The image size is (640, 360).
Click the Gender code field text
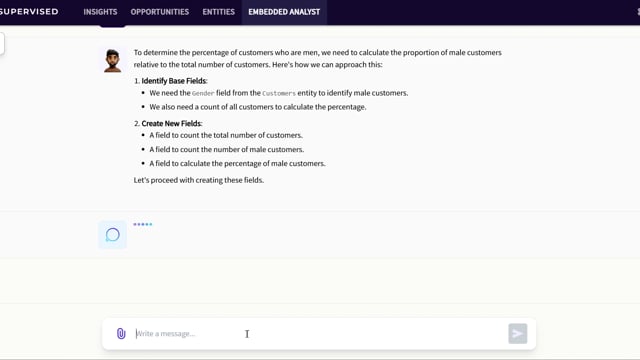(x=203, y=93)
